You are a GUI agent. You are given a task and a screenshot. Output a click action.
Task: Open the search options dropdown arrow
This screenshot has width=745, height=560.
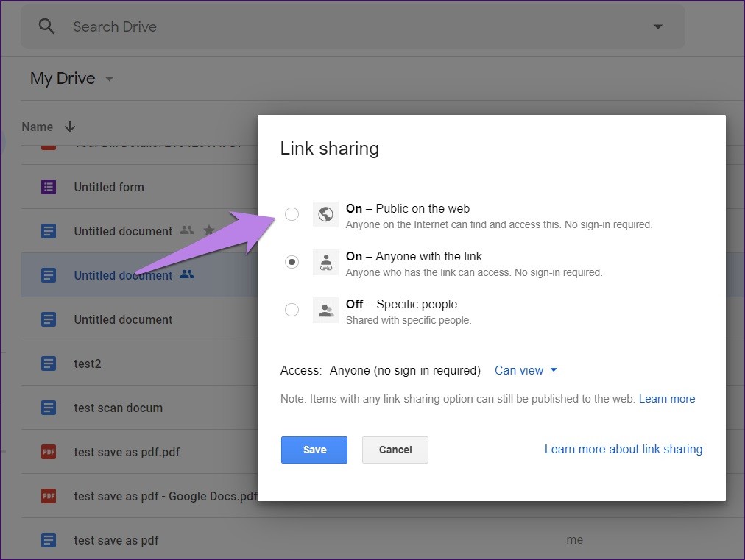(657, 26)
